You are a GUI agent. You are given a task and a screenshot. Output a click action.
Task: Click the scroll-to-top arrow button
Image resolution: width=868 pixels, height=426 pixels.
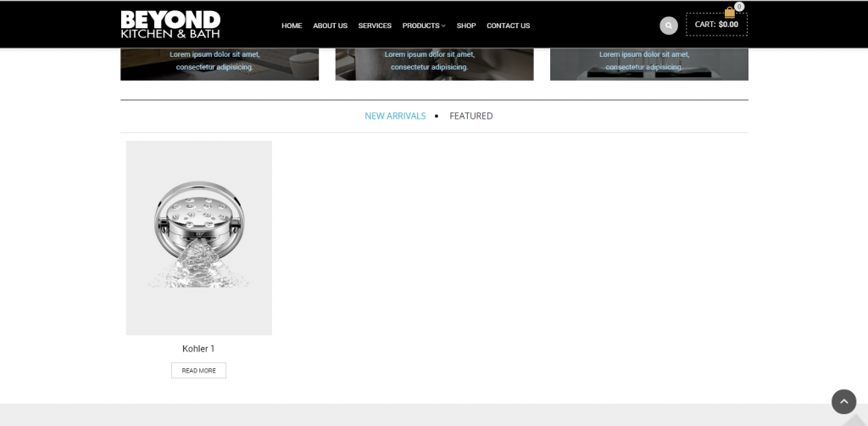[843, 401]
